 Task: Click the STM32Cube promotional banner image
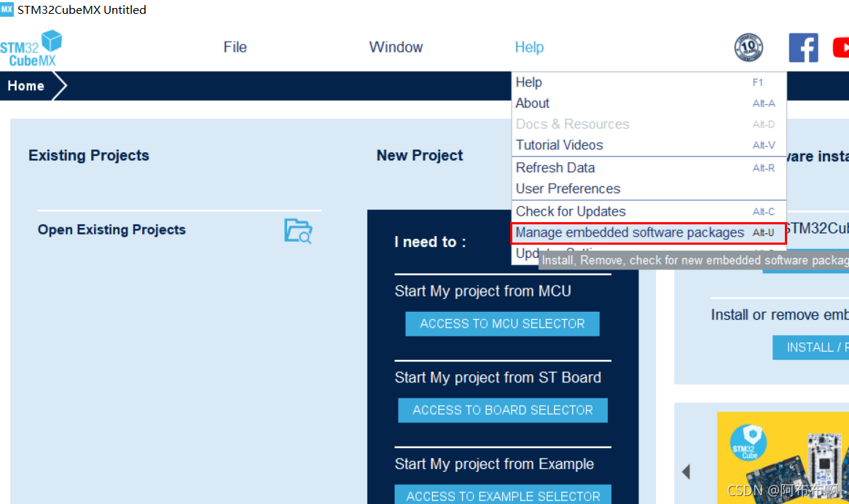[783, 458]
